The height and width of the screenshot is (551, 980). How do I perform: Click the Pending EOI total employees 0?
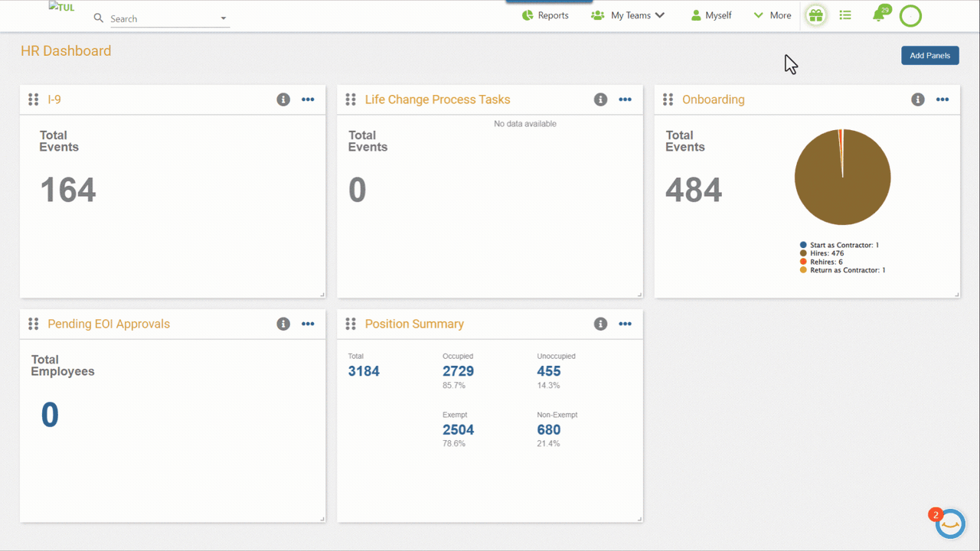50,415
